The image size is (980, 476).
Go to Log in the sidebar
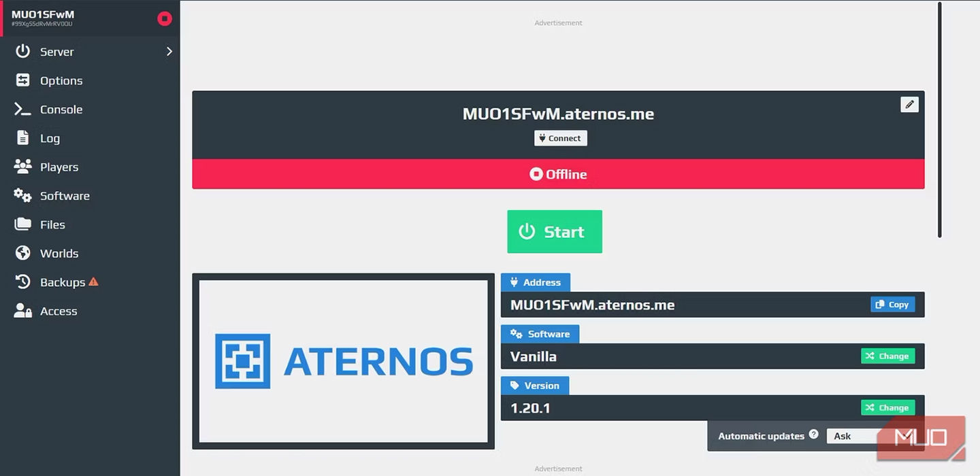coord(50,138)
